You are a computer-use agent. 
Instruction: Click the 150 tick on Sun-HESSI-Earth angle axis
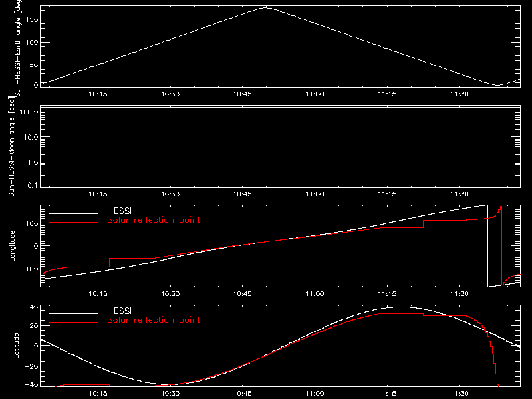32,19
